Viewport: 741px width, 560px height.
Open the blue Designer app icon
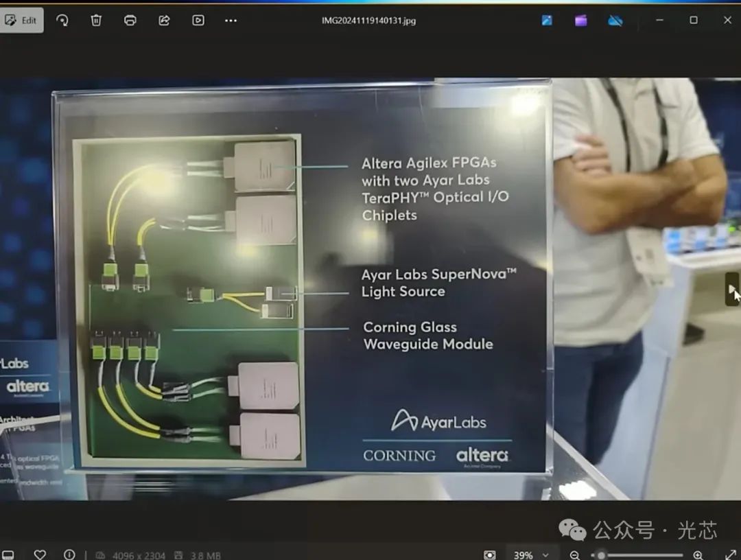pos(547,21)
